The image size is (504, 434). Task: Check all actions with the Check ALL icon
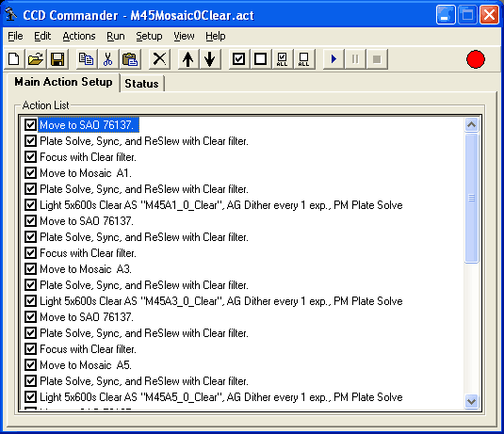tap(282, 59)
